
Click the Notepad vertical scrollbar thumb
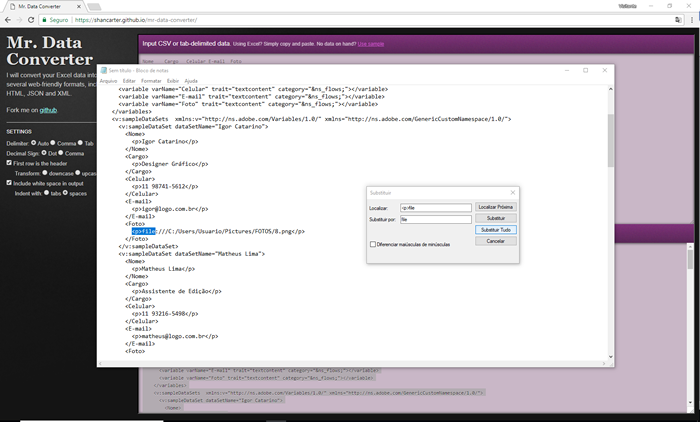[x=610, y=141]
